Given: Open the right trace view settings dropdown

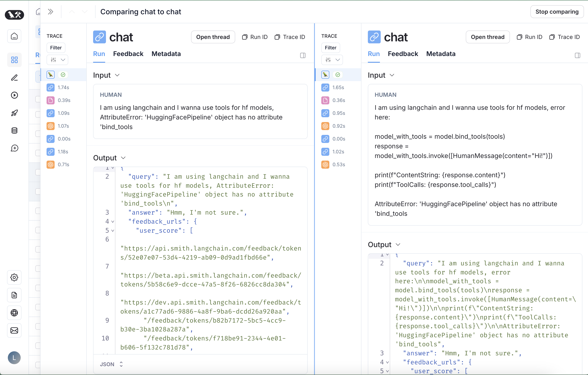Looking at the screenshot, I should coord(332,60).
